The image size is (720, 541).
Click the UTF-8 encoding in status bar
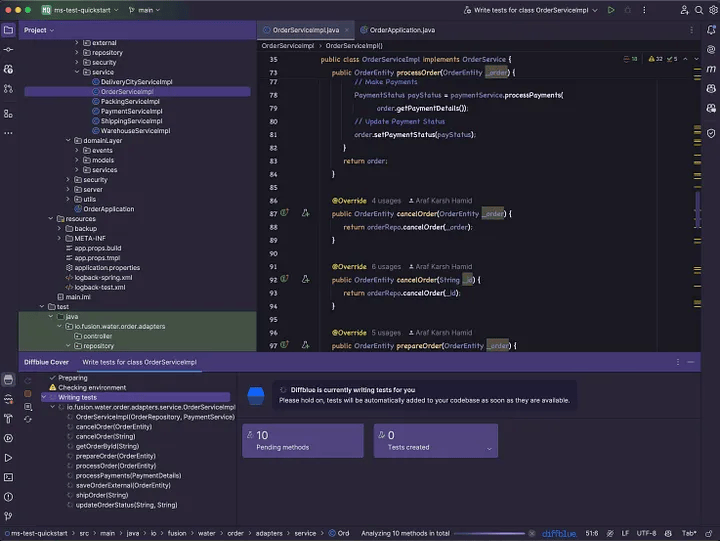point(647,534)
